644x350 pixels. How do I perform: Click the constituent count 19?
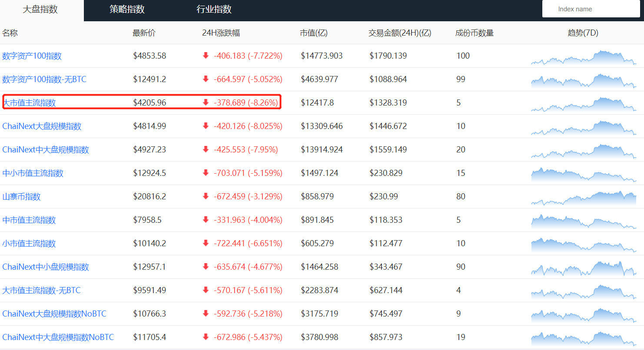click(461, 337)
